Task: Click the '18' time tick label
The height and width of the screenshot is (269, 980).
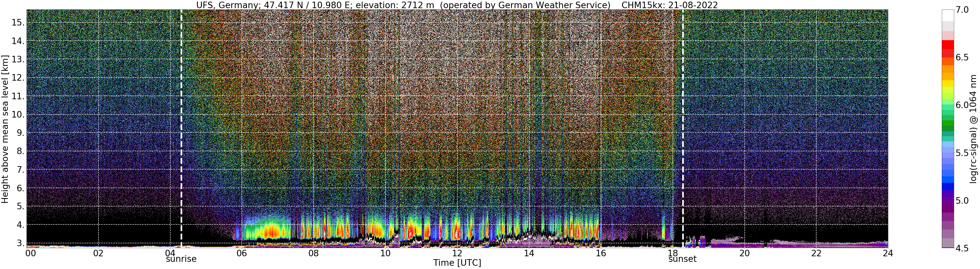Action: pyautogui.click(x=673, y=253)
